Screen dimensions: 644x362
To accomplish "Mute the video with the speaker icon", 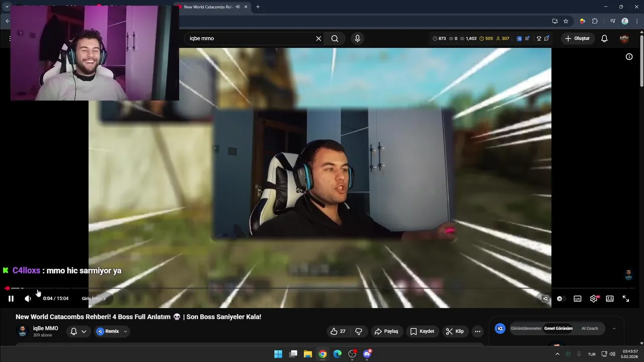I will [x=28, y=299].
